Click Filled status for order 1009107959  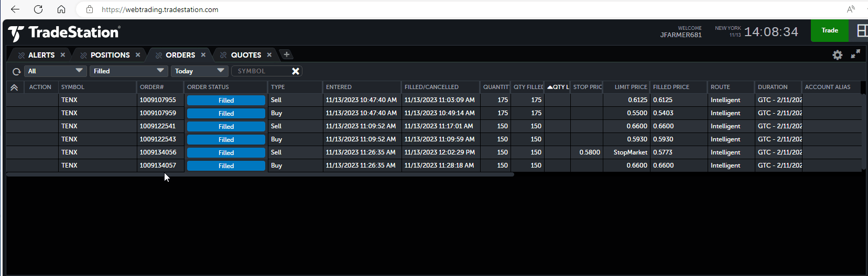point(226,113)
